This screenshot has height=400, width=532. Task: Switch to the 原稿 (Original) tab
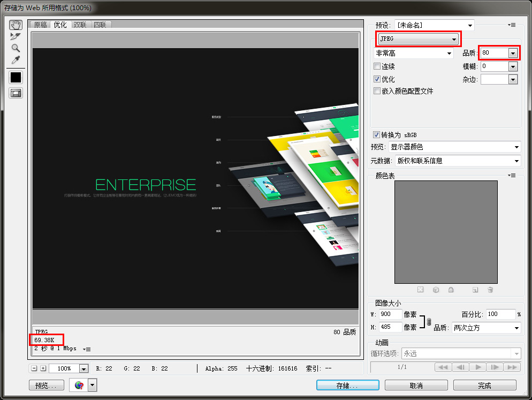(x=40, y=25)
